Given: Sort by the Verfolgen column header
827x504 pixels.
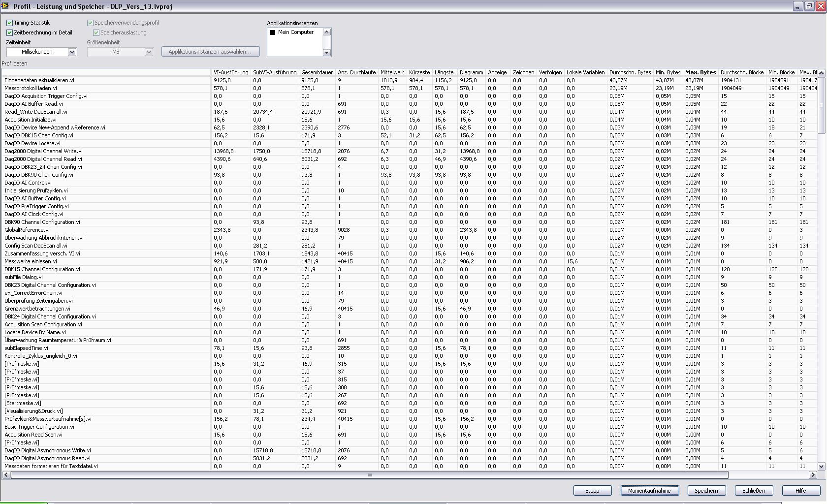Looking at the screenshot, I should click(550, 72).
